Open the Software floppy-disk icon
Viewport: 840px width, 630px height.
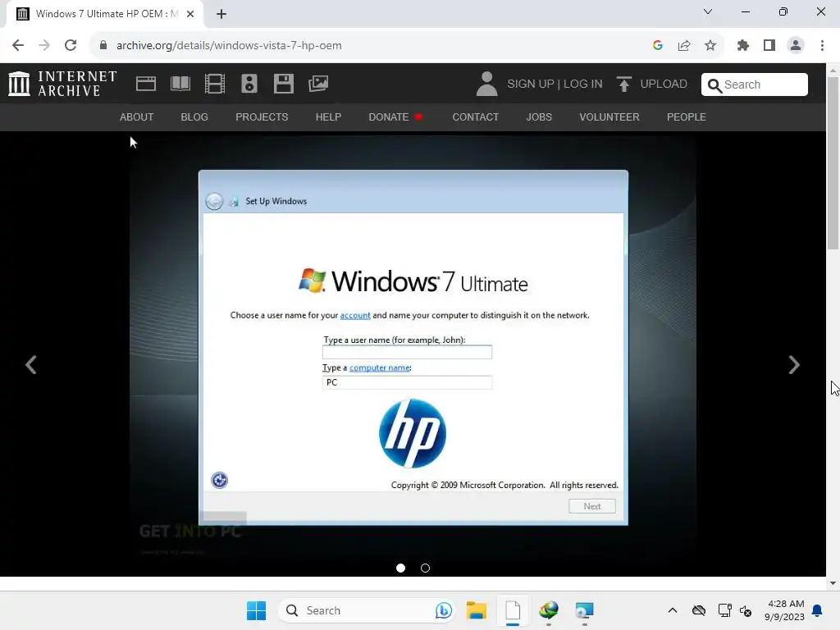pos(283,84)
